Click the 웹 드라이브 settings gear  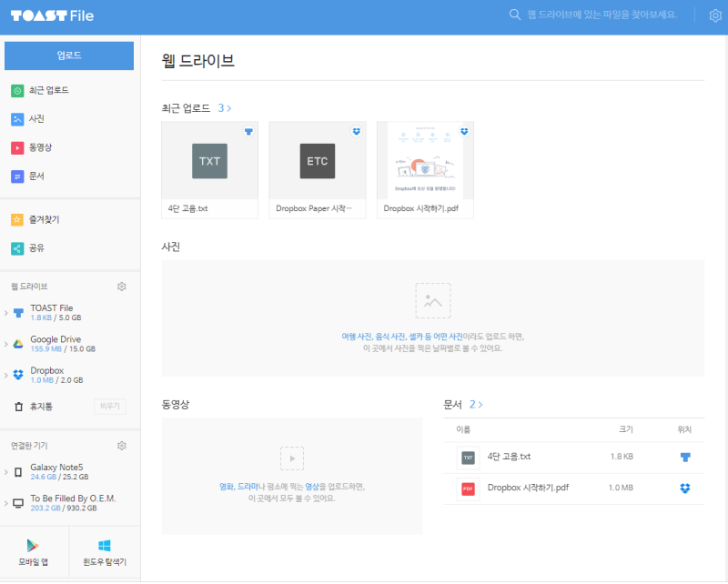122,286
